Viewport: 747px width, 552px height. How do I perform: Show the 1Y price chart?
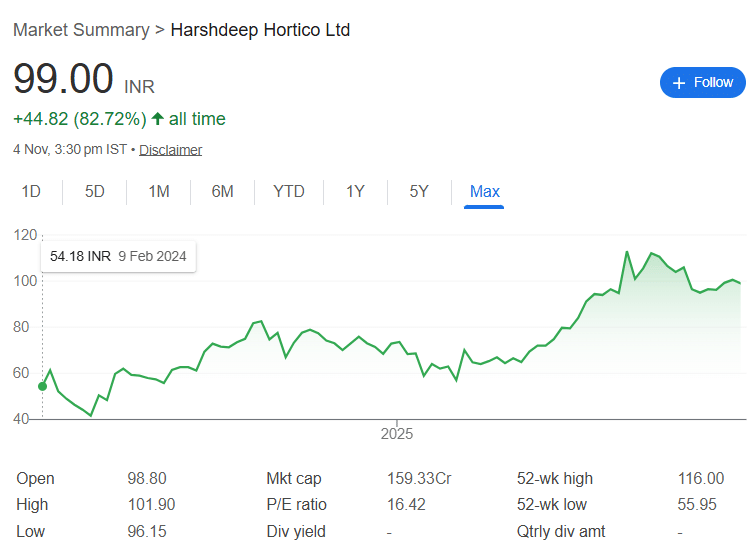coord(355,191)
